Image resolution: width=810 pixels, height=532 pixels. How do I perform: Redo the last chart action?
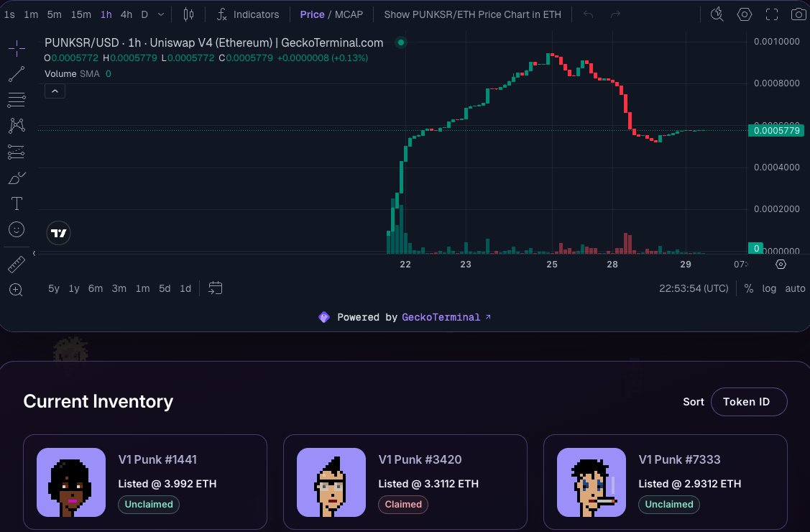(x=615, y=14)
